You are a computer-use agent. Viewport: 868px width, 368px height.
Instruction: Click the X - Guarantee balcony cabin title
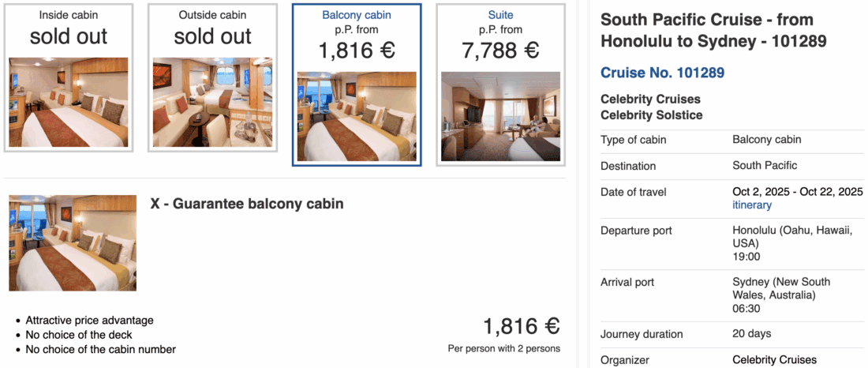pos(247,204)
